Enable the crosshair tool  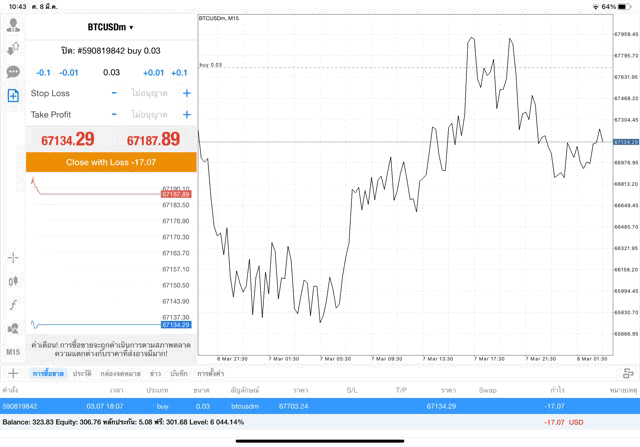(x=13, y=257)
